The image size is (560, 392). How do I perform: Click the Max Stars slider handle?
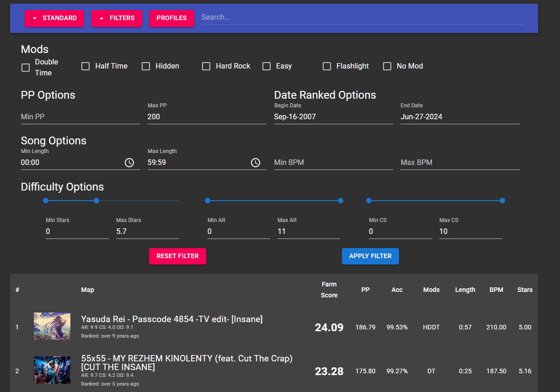(x=96, y=201)
